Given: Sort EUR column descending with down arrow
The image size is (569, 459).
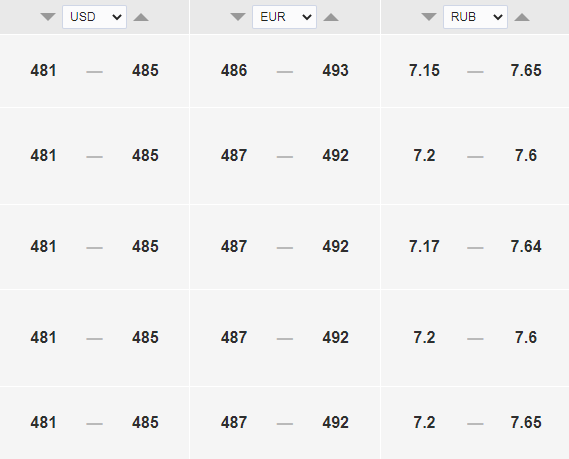Looking at the screenshot, I should tap(238, 17).
